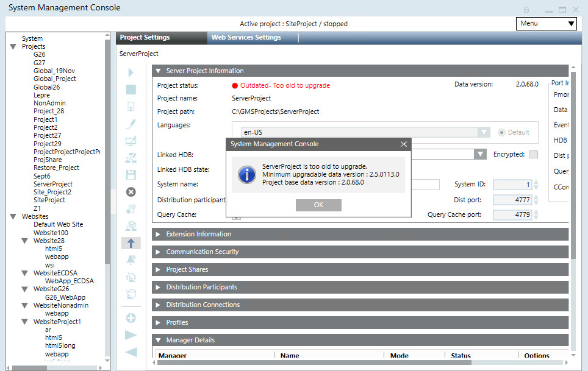Click the play triangle start project icon
This screenshot has width=588, height=371.
[x=131, y=72]
